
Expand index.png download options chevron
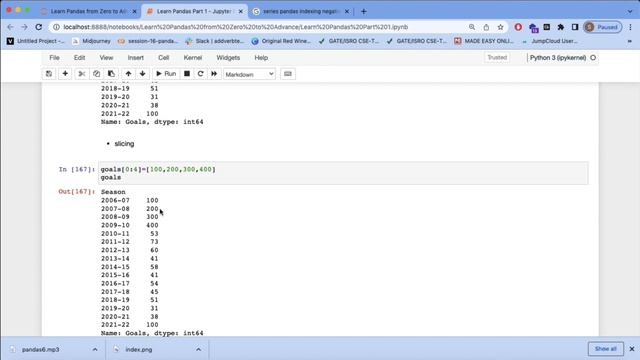[198, 349]
